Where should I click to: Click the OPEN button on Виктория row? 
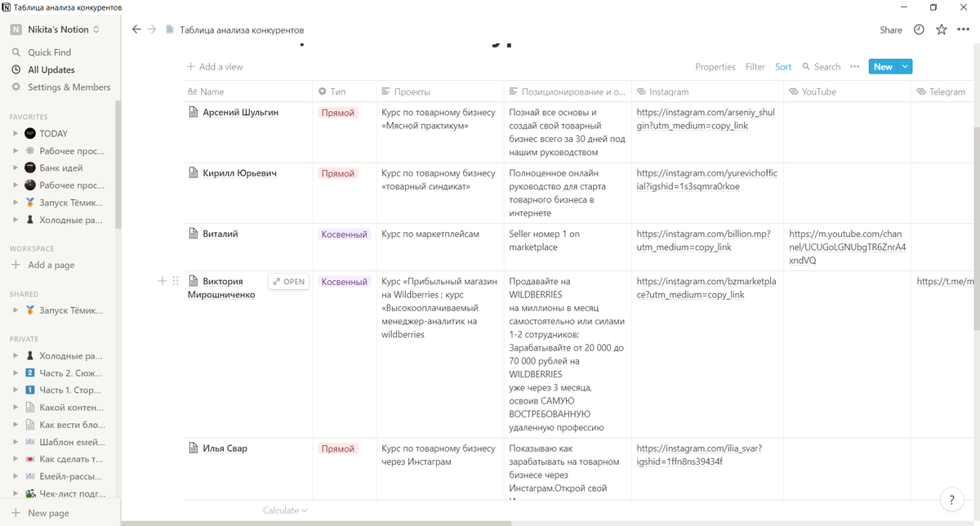tap(289, 282)
